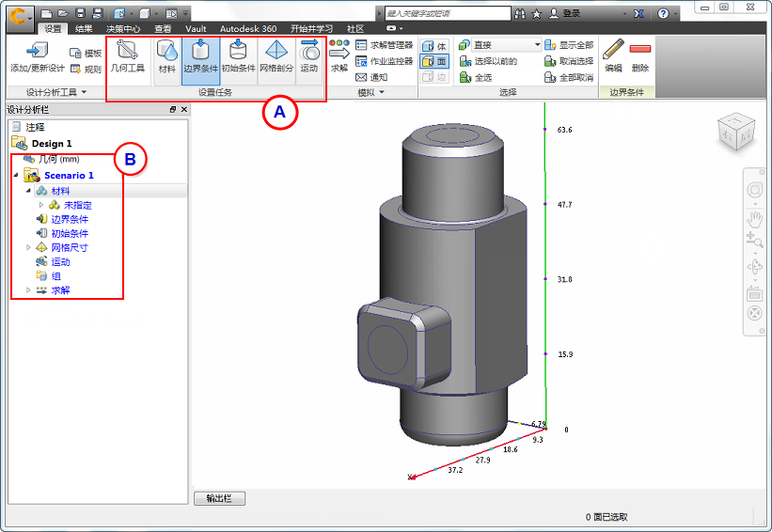Float the 设计分析栏 panel
Screen dimensions: 772x532
(x=173, y=109)
